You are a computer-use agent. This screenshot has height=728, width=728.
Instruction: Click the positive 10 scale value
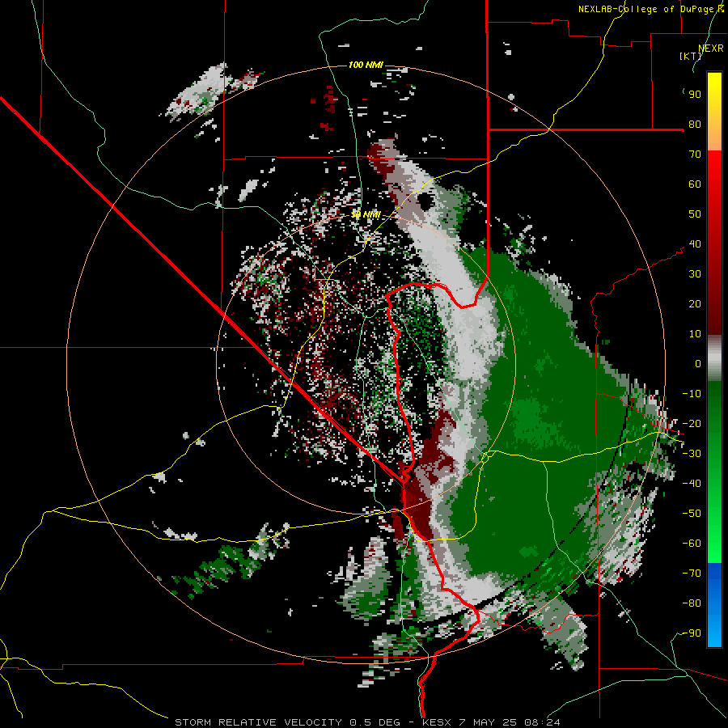[695, 334]
